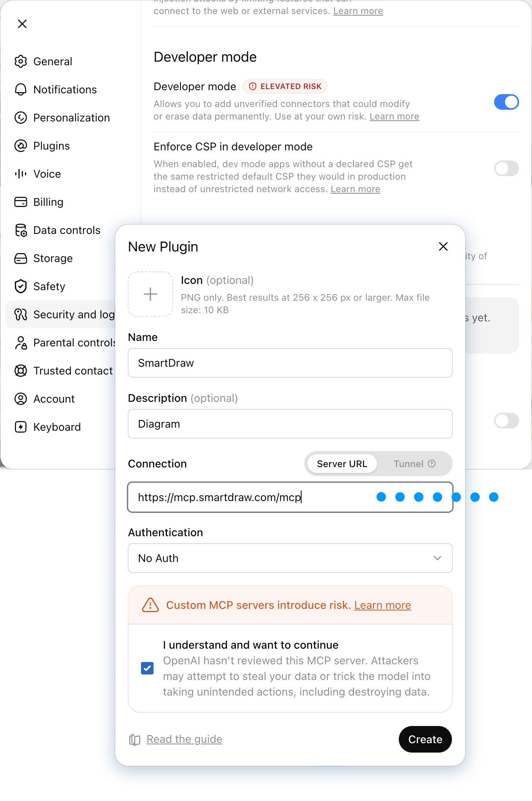Go to Safety settings

pos(49,286)
